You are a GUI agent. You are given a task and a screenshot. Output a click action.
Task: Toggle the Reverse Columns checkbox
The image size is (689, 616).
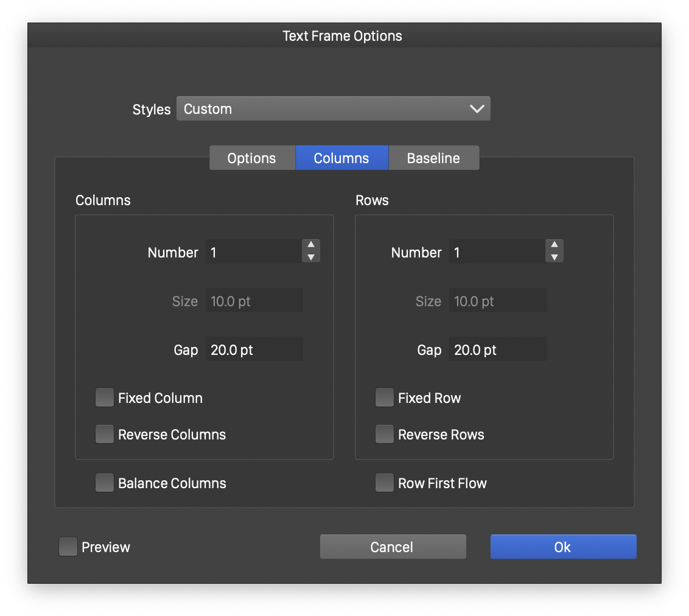coord(105,435)
